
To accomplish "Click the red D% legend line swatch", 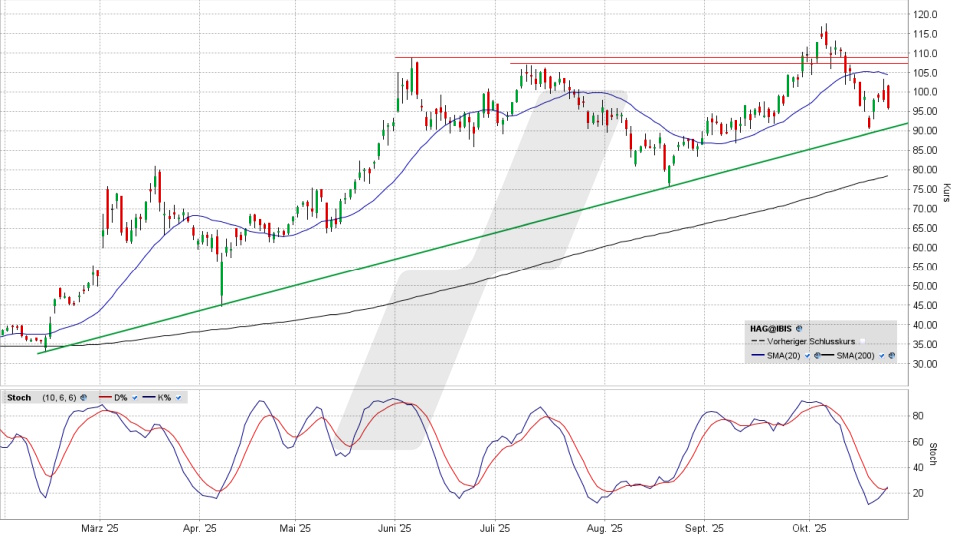I will click(103, 398).
